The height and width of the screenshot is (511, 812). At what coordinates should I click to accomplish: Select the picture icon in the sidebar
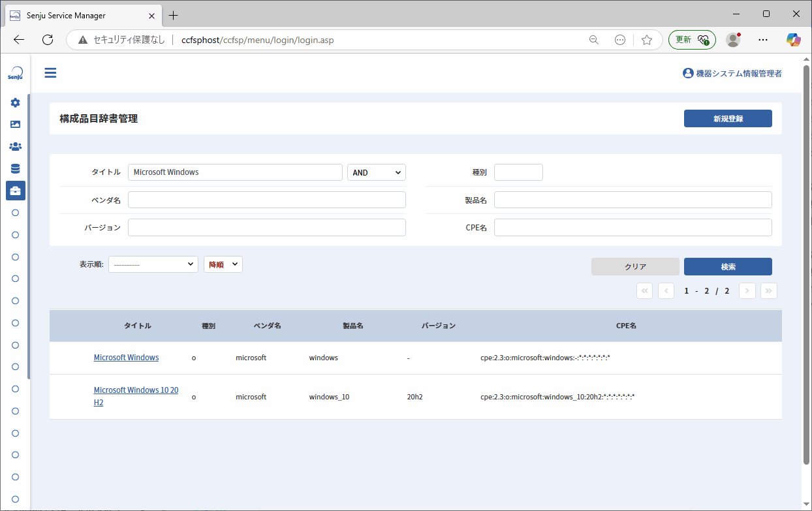point(16,124)
